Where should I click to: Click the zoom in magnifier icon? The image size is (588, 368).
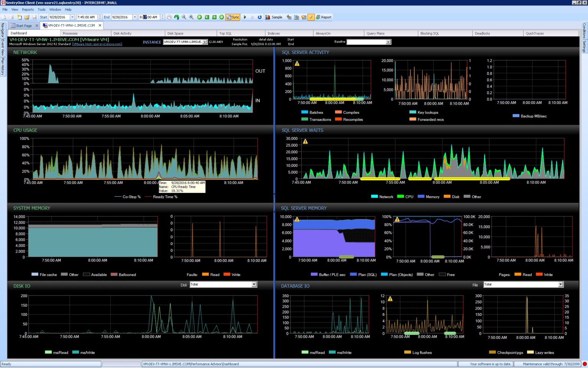click(x=191, y=17)
